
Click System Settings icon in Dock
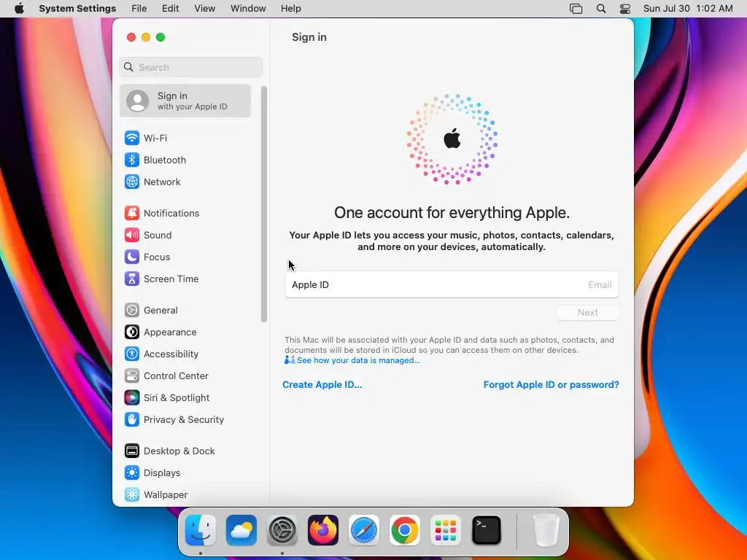282,530
